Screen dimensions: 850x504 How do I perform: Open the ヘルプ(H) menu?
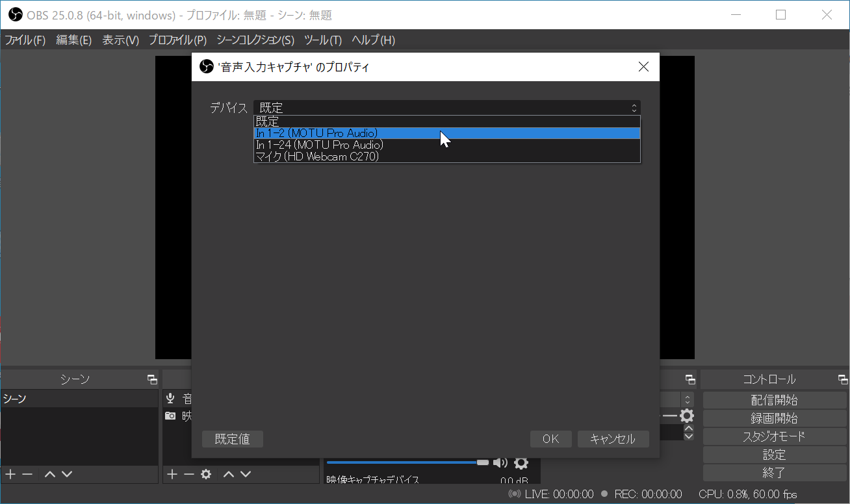pos(373,40)
